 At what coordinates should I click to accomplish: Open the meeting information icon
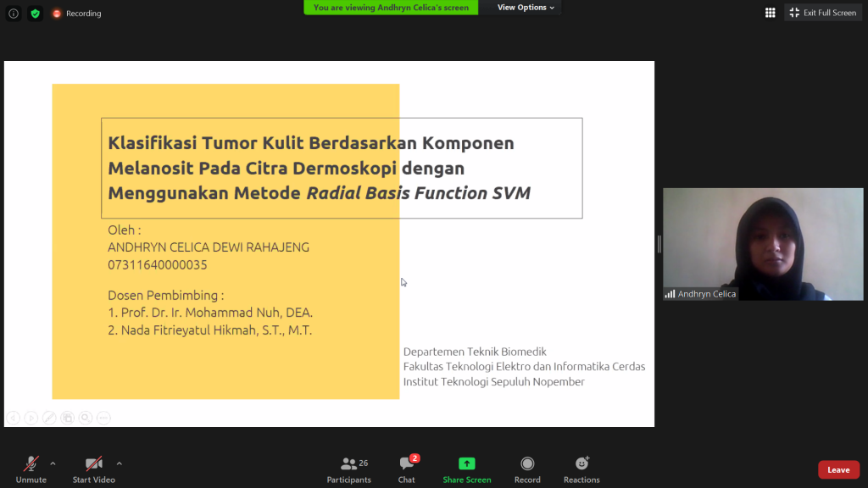coord(14,14)
